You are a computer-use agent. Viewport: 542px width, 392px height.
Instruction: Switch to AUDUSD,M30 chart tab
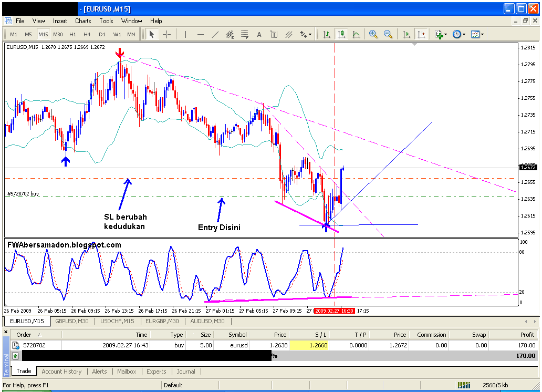(207, 321)
